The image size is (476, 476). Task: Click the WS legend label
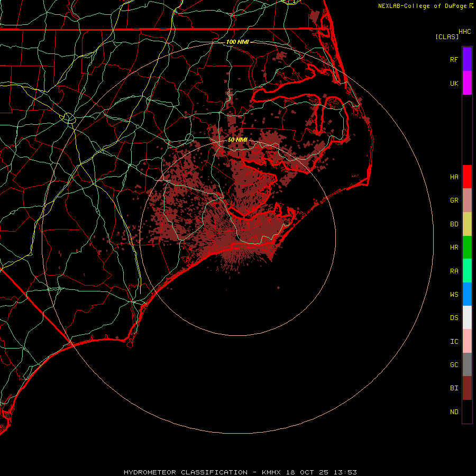click(x=454, y=294)
